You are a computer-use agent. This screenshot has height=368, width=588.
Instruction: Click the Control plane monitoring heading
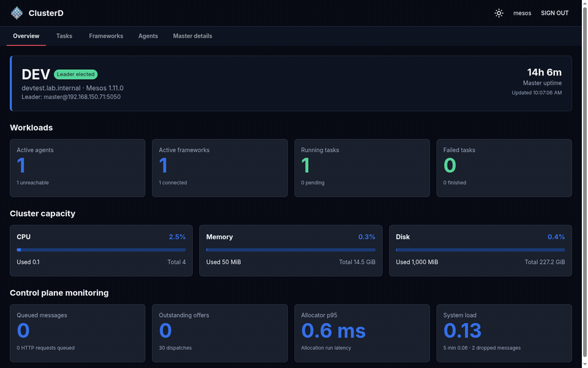[59, 293]
